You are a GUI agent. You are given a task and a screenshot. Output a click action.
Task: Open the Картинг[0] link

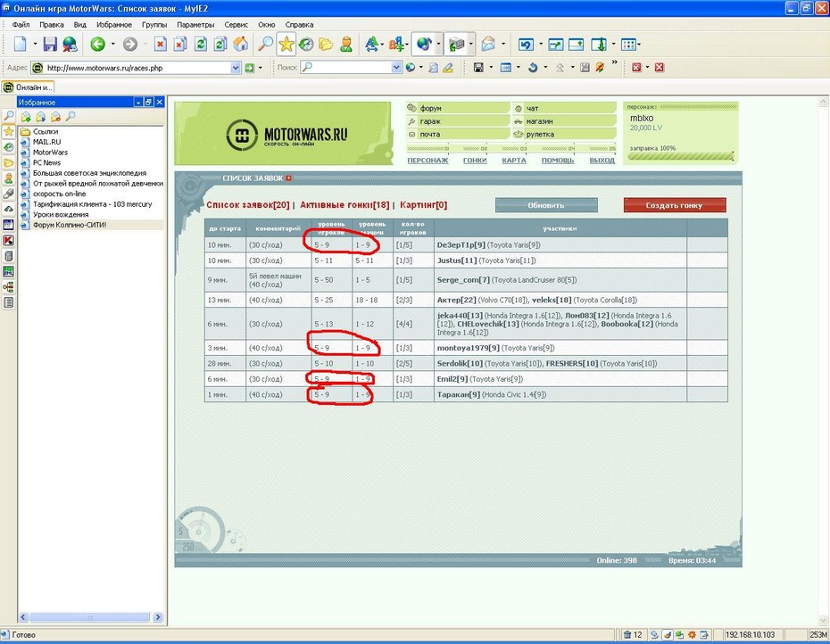[x=423, y=205]
